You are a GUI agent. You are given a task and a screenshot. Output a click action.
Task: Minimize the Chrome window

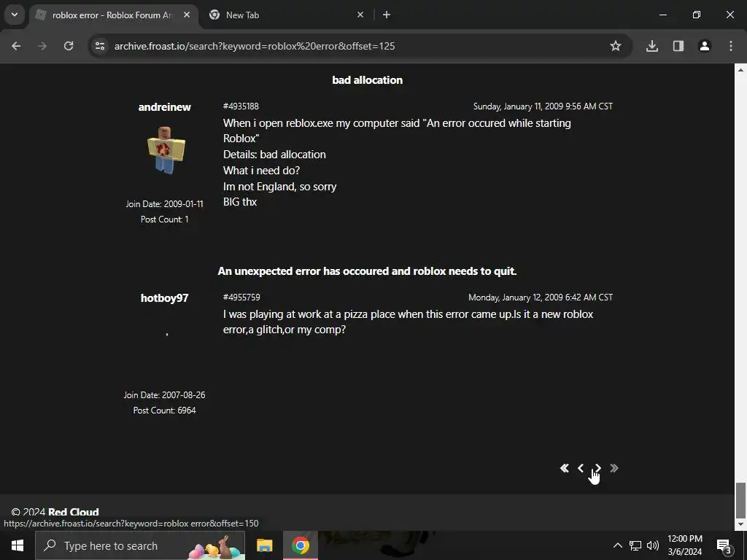[662, 15]
